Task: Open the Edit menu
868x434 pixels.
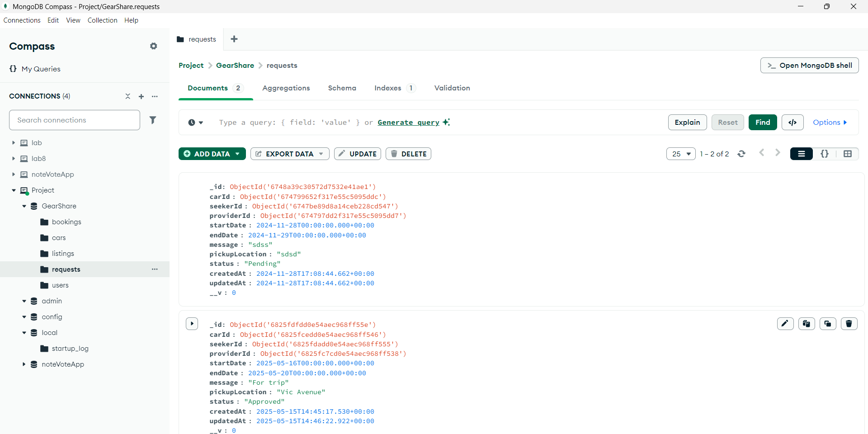Action: 53,20
